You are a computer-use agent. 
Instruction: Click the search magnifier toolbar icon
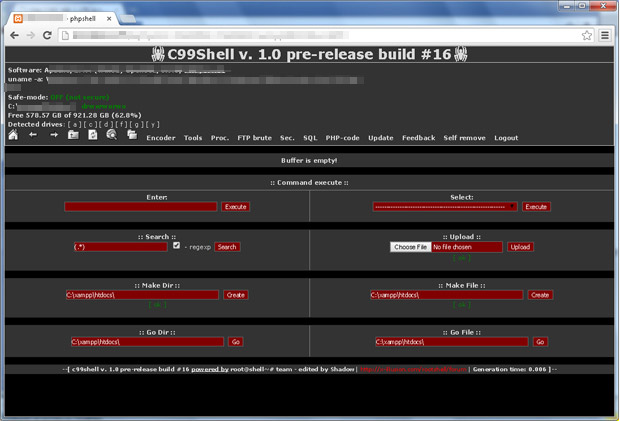tap(112, 135)
